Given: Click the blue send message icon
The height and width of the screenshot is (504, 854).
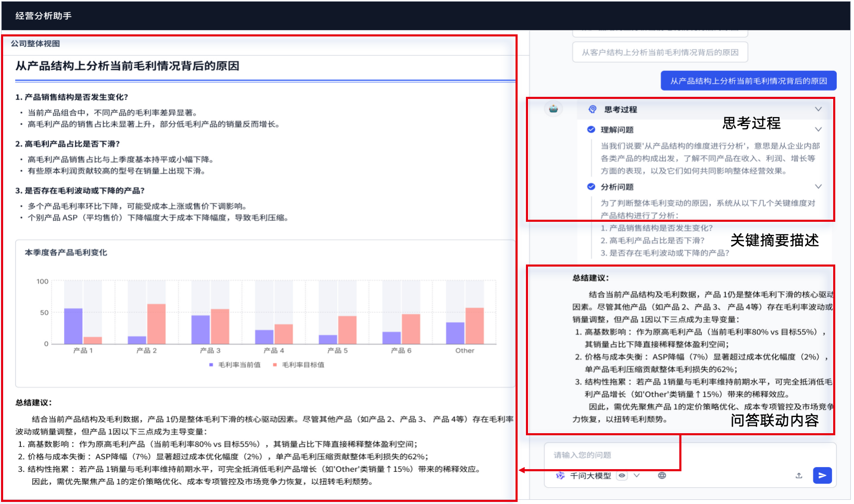Looking at the screenshot, I should [x=823, y=475].
